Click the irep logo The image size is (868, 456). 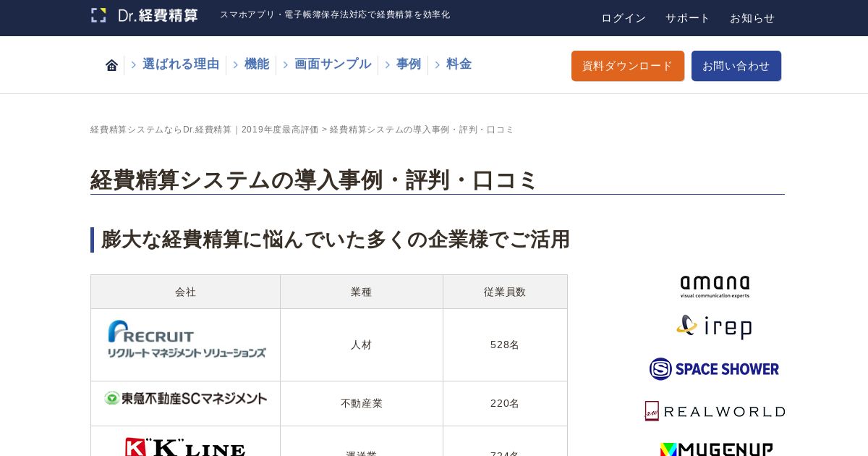click(715, 326)
